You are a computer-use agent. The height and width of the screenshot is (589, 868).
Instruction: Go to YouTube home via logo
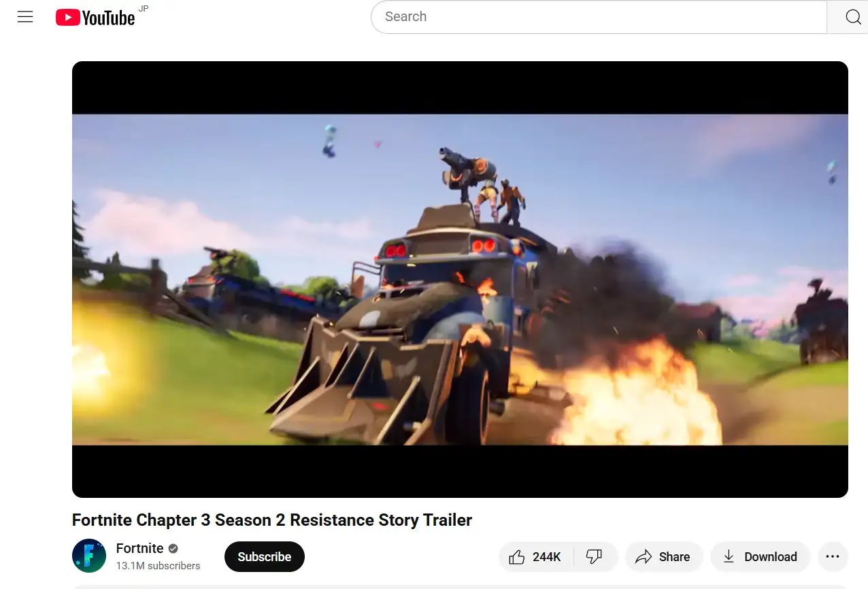pyautogui.click(x=95, y=17)
